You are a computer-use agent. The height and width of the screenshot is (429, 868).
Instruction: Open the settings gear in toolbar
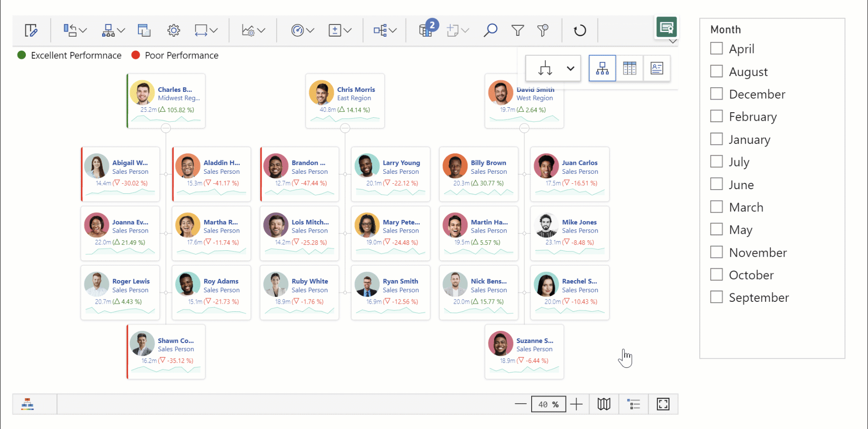pyautogui.click(x=174, y=30)
